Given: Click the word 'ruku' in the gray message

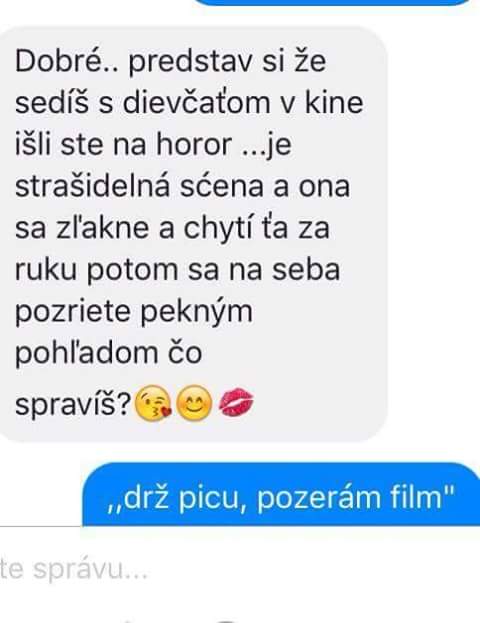Looking at the screenshot, I should 46,269.
